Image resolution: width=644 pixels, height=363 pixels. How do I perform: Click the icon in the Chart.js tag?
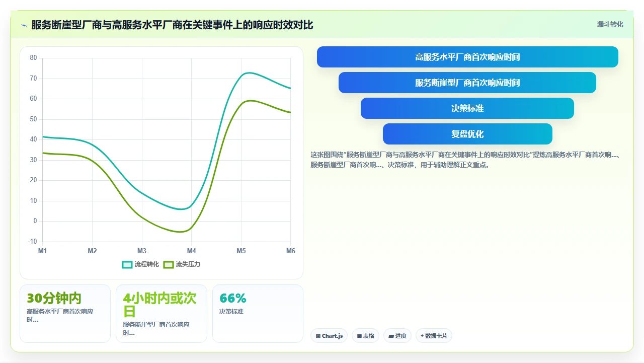click(318, 336)
